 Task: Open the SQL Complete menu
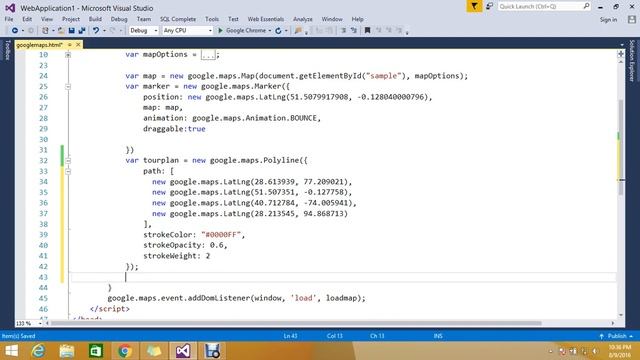pyautogui.click(x=178, y=19)
